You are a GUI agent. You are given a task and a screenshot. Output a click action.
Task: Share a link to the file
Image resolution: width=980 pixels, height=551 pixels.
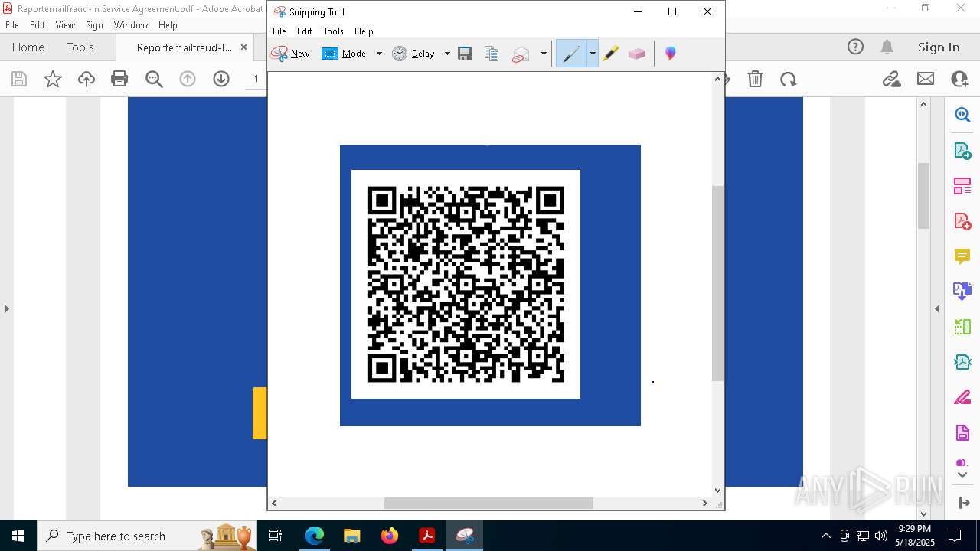891,79
